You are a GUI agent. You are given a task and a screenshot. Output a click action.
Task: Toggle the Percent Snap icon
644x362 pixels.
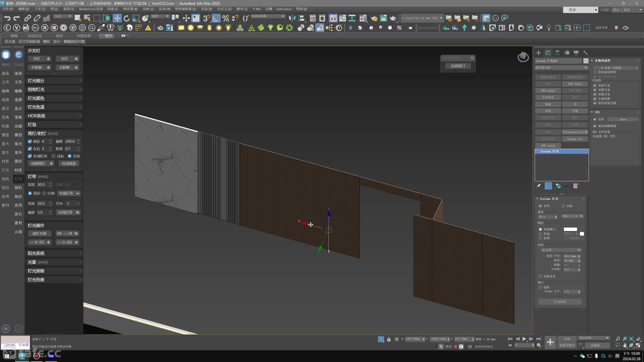(226, 18)
